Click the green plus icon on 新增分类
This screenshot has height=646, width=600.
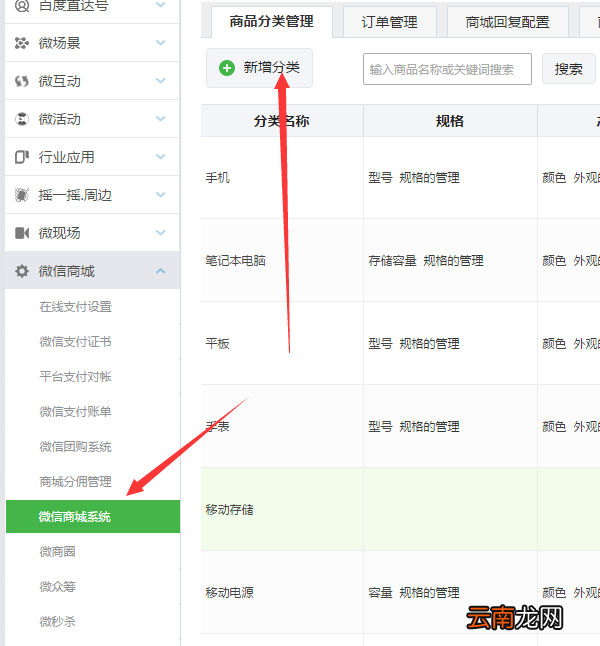pyautogui.click(x=227, y=68)
